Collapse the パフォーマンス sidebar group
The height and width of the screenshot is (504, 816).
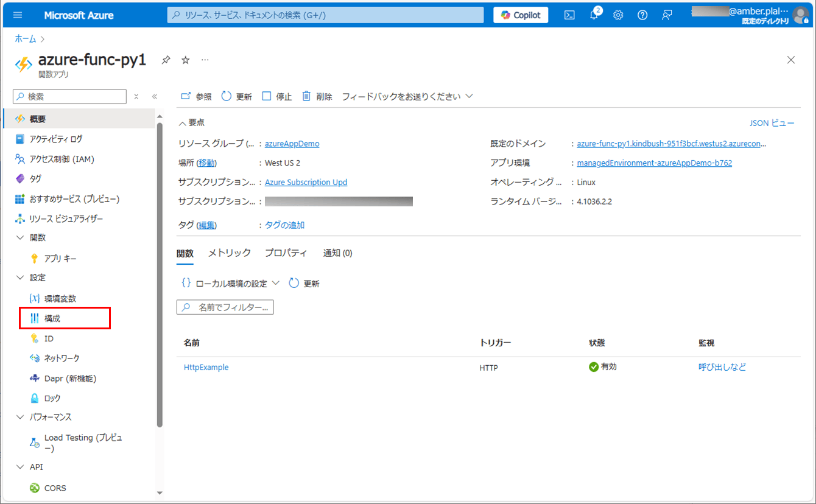[20, 417]
